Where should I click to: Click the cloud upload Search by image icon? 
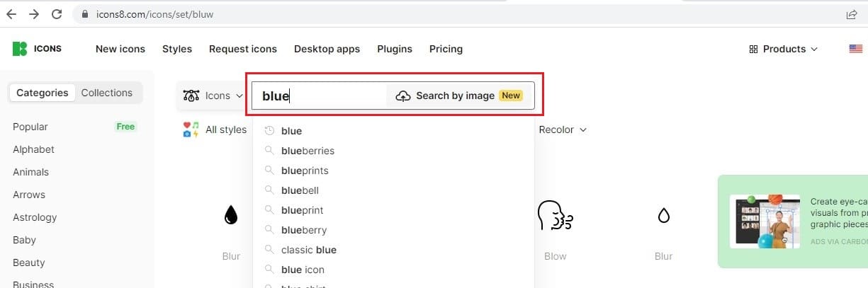click(x=403, y=96)
